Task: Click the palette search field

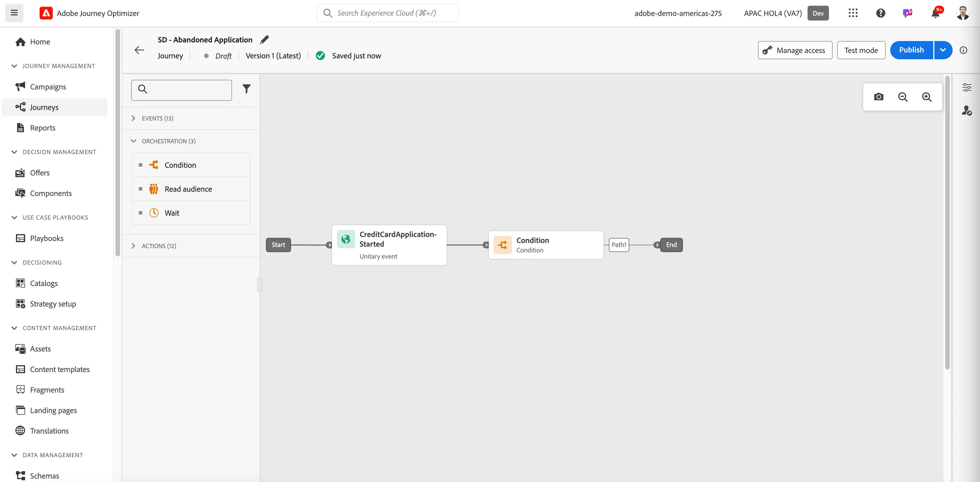Action: coord(182,90)
